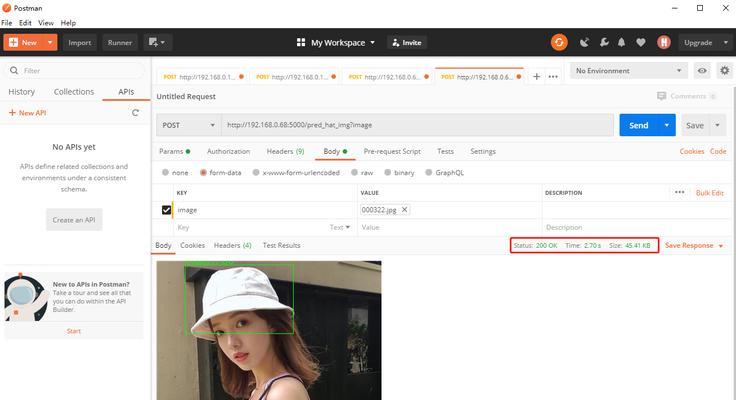The image size is (736, 400).
Task: Open the No Environment dropdown
Action: tap(629, 71)
